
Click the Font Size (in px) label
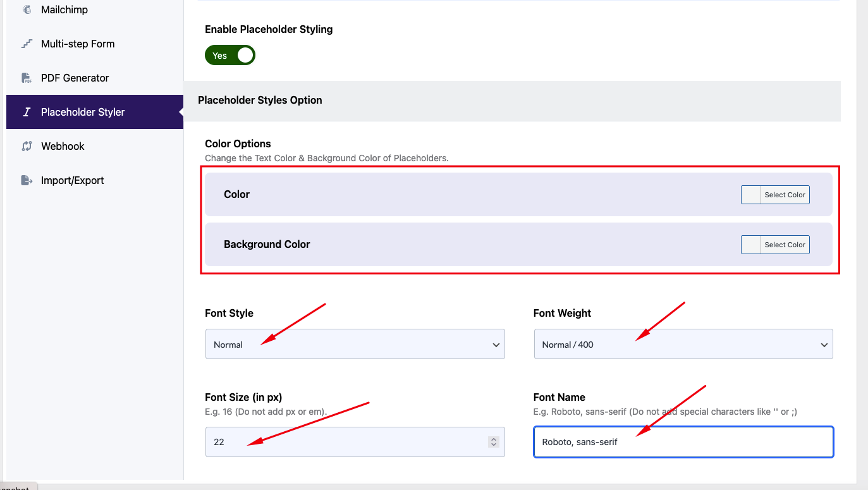(x=243, y=397)
